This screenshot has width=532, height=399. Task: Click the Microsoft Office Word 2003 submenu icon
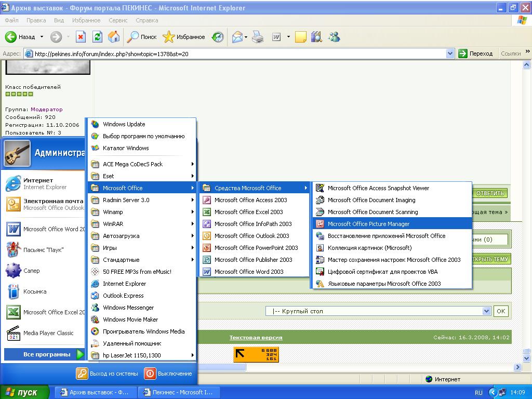point(207,272)
